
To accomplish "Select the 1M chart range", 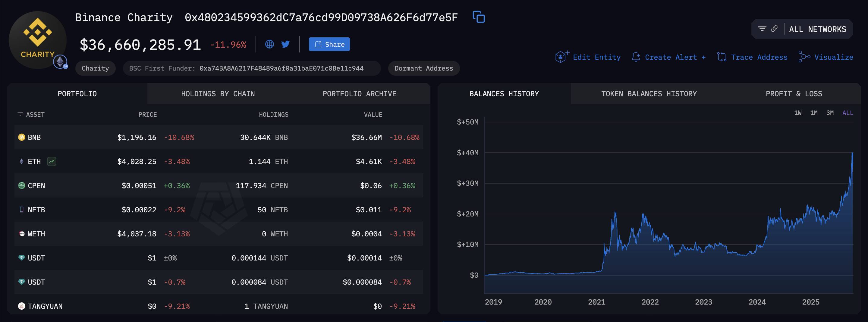I will (814, 113).
